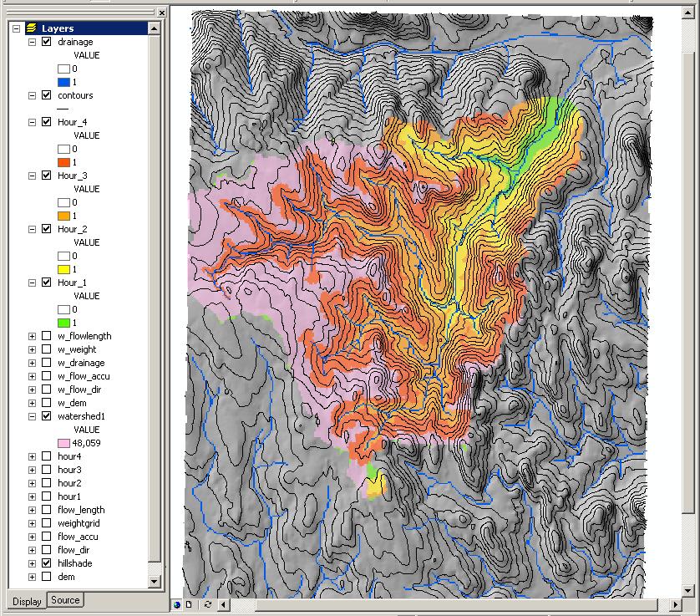Hide the hillshade layer
Viewport: 700px width, 616px height.
(x=47, y=563)
